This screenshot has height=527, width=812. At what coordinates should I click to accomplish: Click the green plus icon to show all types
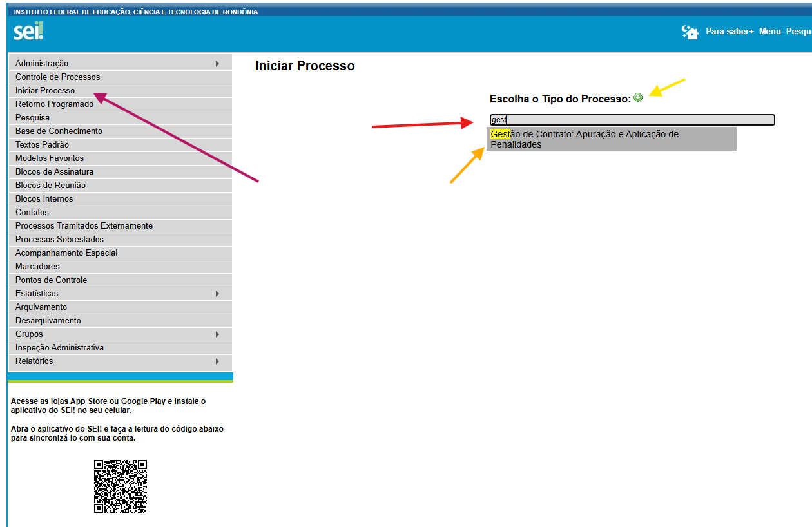[x=638, y=97]
